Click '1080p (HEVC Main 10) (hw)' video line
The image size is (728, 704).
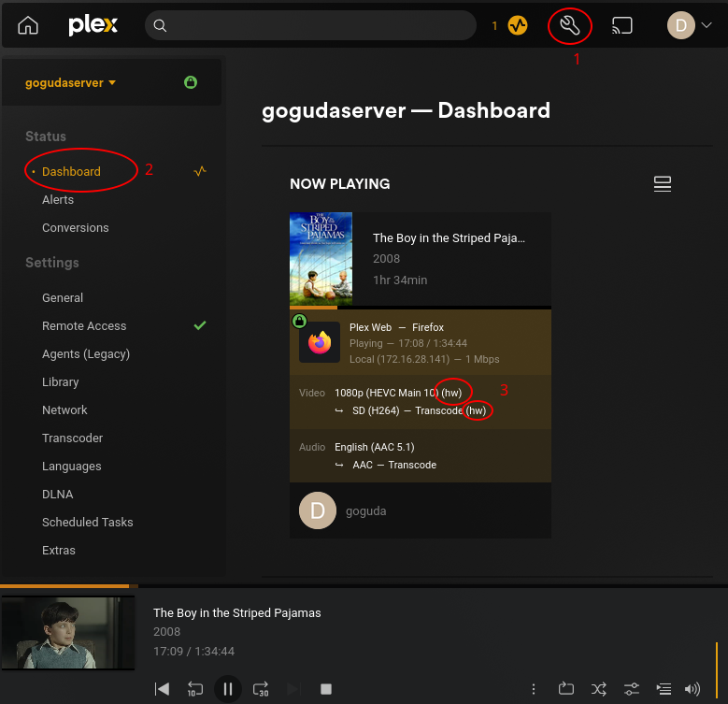(x=398, y=393)
